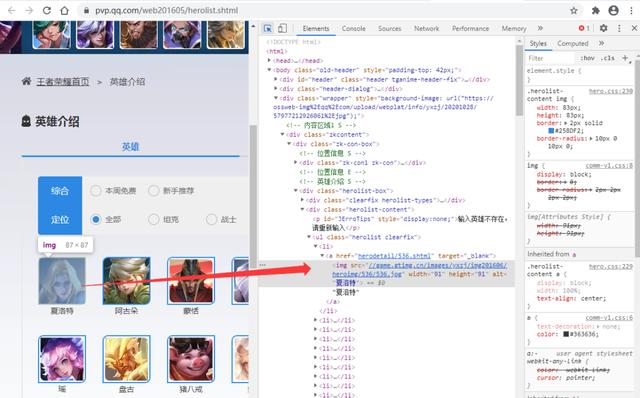The height and width of the screenshot is (398, 640).
Task: Bookmark this page with the star
Action: tap(573, 11)
